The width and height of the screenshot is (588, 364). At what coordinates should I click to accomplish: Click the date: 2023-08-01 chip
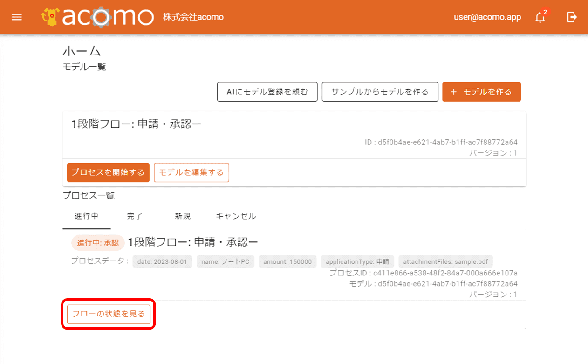[x=162, y=261]
